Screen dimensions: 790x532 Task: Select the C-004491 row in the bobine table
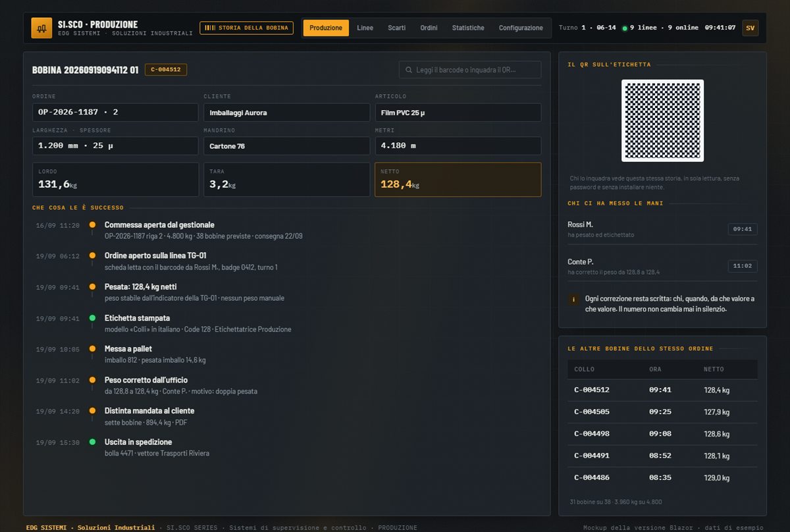[662, 456]
